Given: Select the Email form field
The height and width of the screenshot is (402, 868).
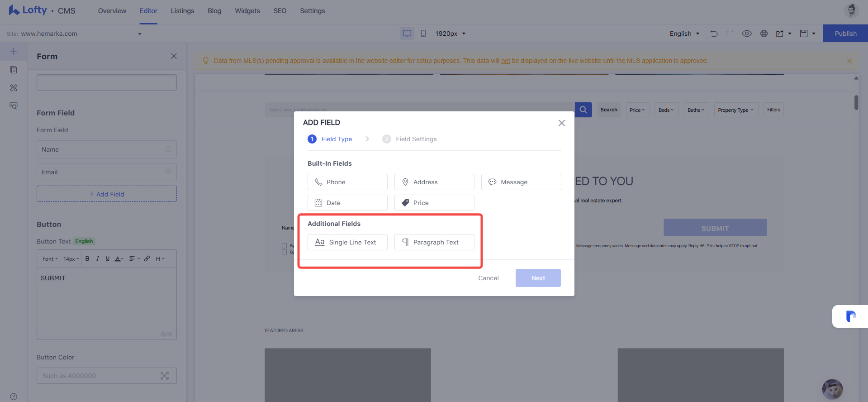Looking at the screenshot, I should point(107,172).
